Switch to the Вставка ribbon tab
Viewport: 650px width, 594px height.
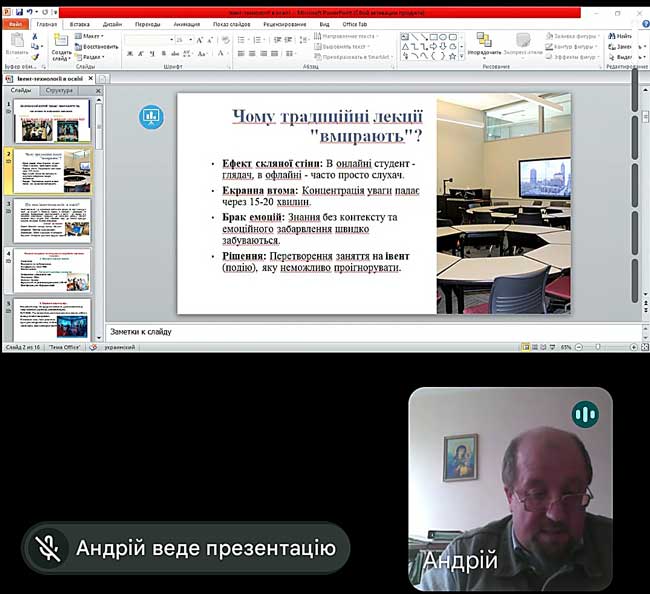coord(80,23)
